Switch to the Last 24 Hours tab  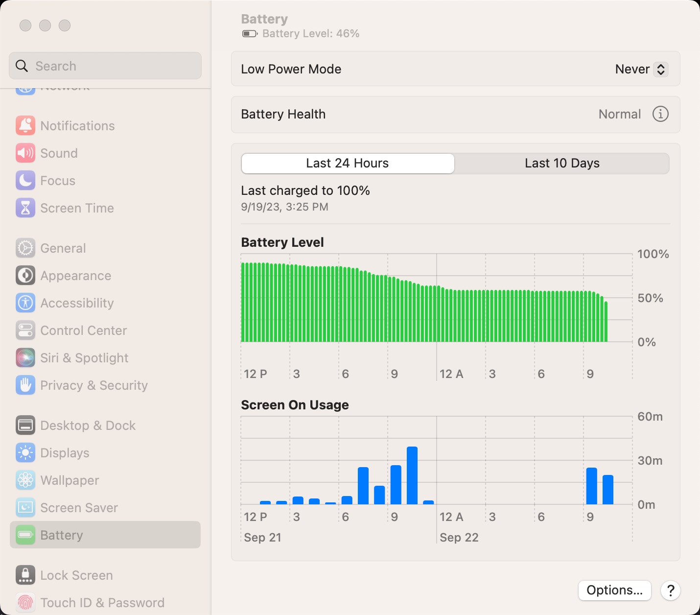pyautogui.click(x=348, y=164)
